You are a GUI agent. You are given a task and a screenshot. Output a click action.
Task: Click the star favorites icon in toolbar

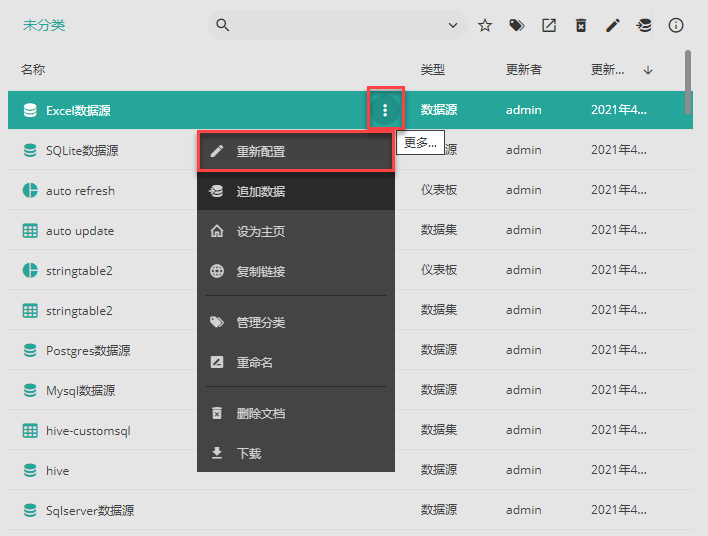[x=485, y=25]
